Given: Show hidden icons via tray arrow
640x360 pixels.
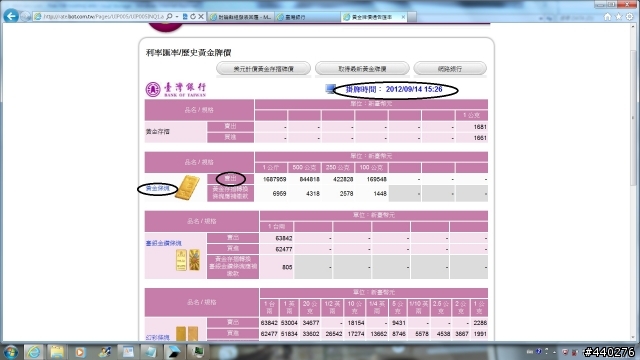Looking at the screenshot, I should pyautogui.click(x=554, y=351).
